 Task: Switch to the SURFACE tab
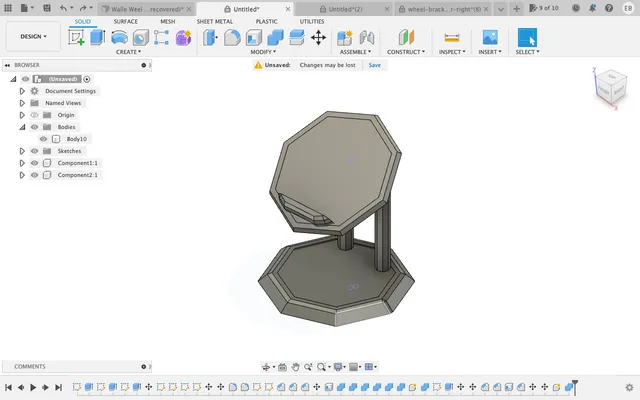(x=126, y=21)
